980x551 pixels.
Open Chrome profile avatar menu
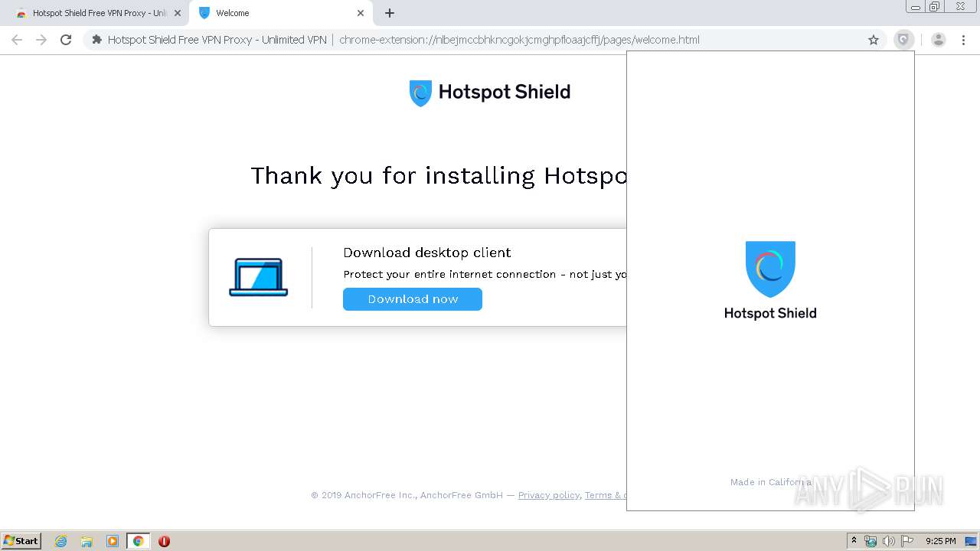[939, 40]
